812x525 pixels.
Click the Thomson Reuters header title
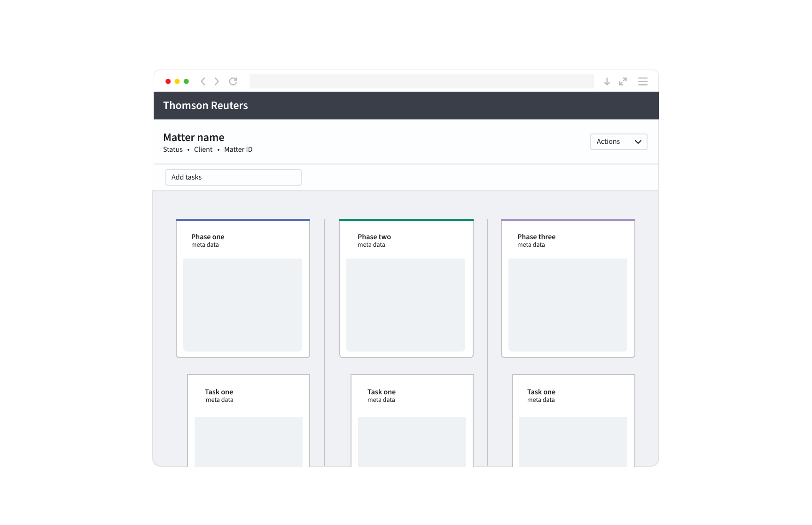click(x=205, y=106)
